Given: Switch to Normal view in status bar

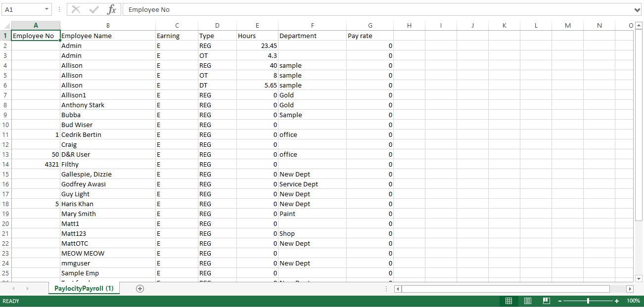Looking at the screenshot, I should point(508,301).
